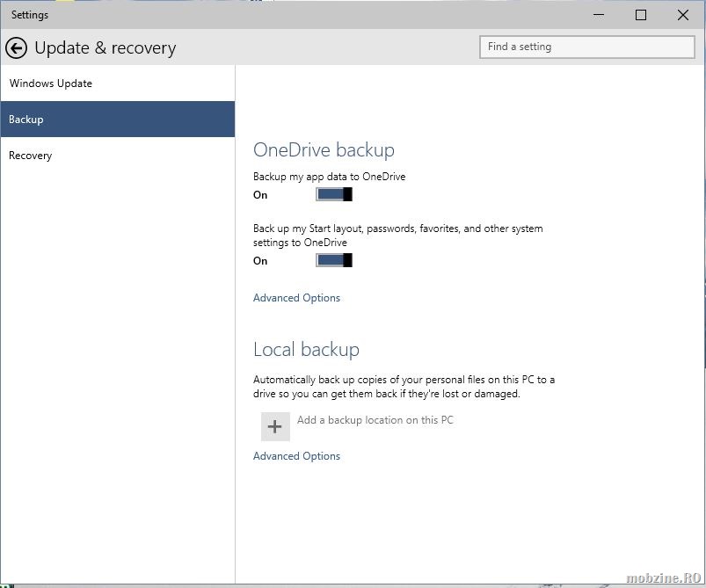Open Windows Update section
This screenshot has width=706, height=588.
(x=118, y=83)
